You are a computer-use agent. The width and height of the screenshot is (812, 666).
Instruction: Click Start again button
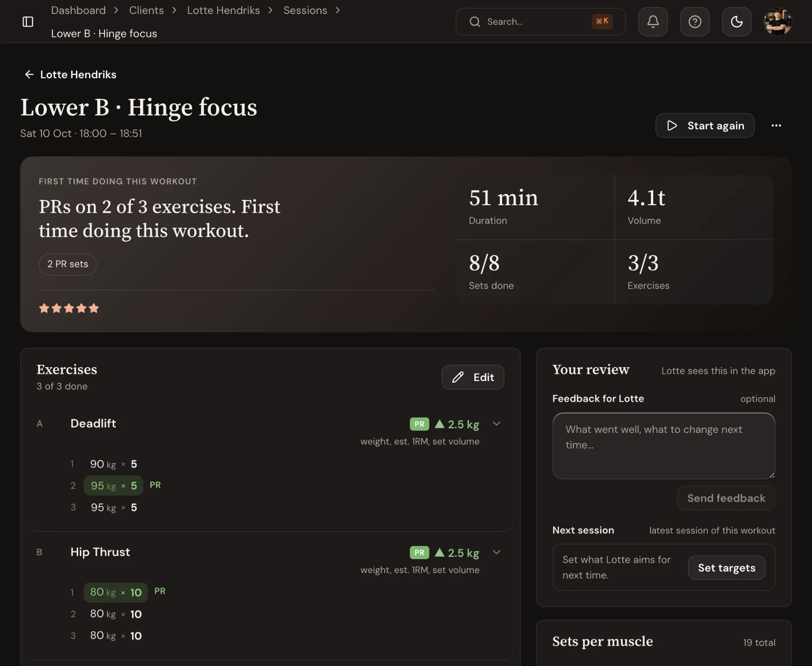[705, 125]
